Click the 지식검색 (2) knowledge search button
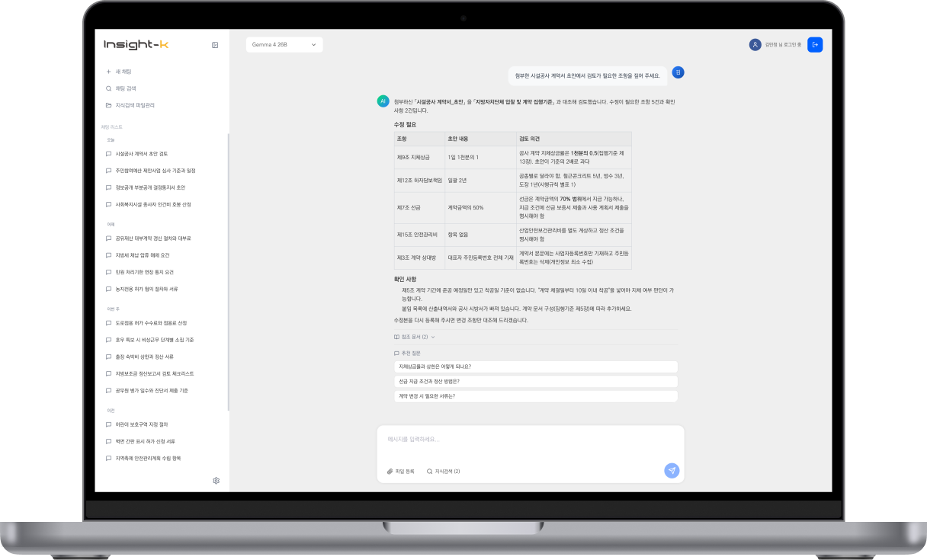Screen dimensions: 927x560 (443, 472)
